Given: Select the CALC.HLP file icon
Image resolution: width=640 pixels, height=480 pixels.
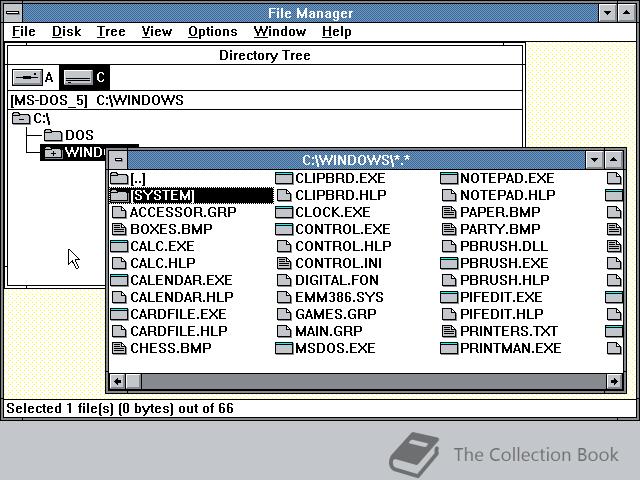Looking at the screenshot, I should tap(119, 263).
